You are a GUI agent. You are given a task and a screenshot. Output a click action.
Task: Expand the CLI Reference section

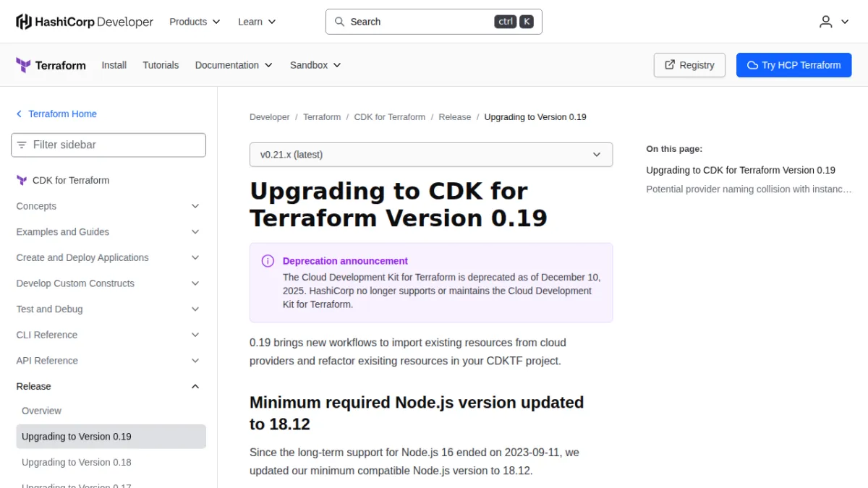[109, 335]
